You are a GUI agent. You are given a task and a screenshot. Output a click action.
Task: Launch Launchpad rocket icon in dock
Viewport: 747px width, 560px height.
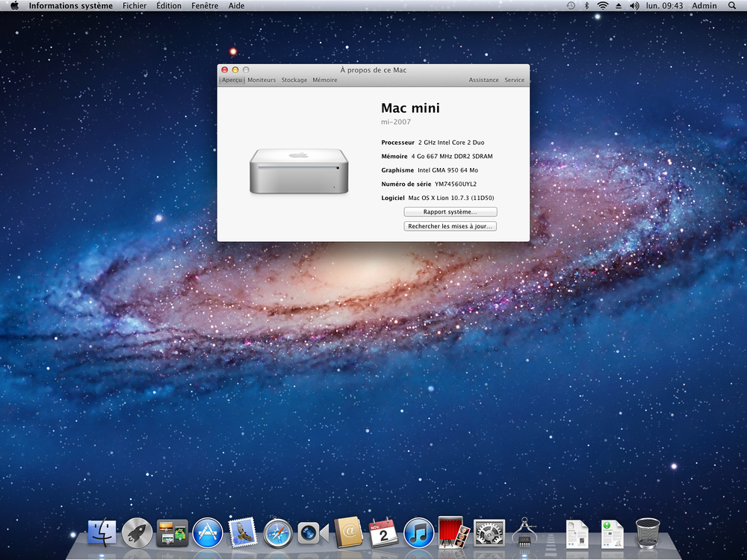click(137, 533)
